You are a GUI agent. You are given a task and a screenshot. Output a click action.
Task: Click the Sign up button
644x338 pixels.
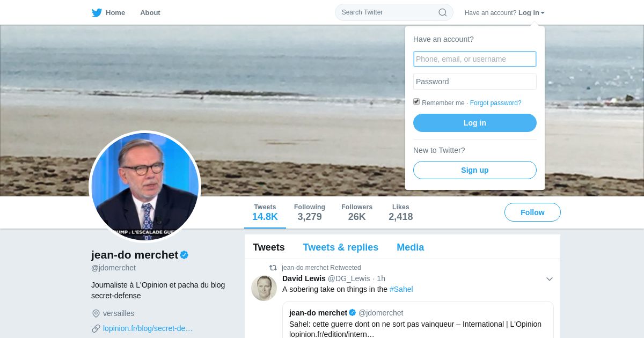click(475, 170)
